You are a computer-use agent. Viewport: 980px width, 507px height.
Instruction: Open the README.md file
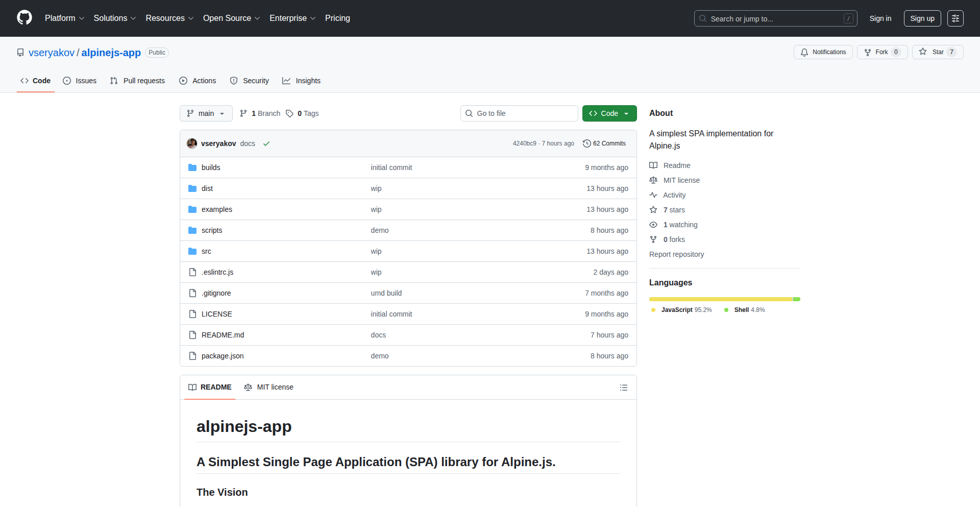pos(223,335)
